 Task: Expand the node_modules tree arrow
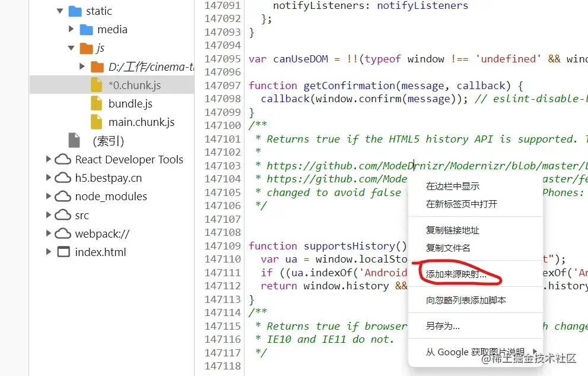[49, 196]
